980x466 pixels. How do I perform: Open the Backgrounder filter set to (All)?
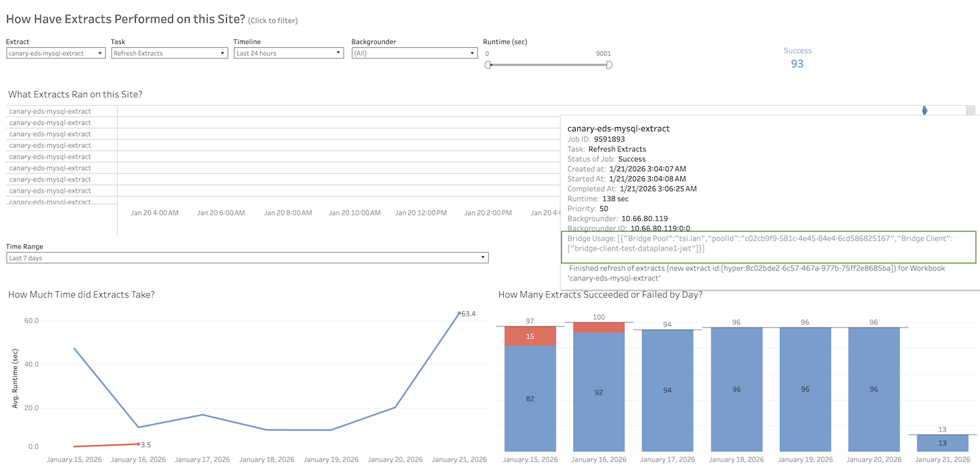[x=414, y=53]
